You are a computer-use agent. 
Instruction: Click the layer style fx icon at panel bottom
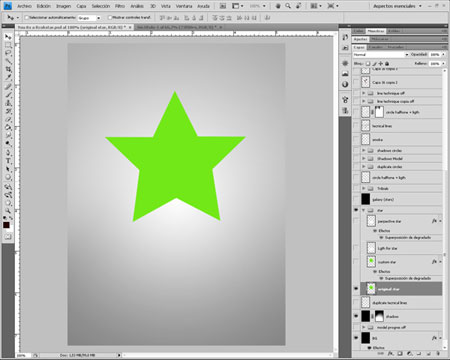[390, 353]
